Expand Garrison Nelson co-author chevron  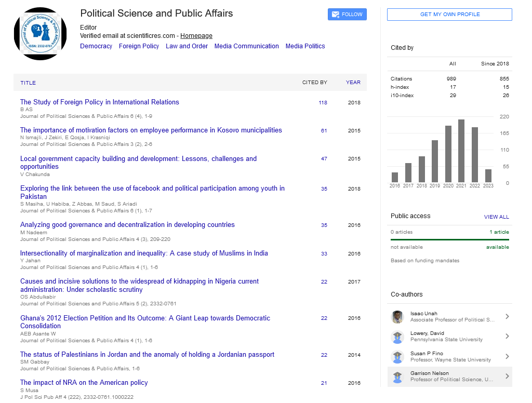coord(507,377)
